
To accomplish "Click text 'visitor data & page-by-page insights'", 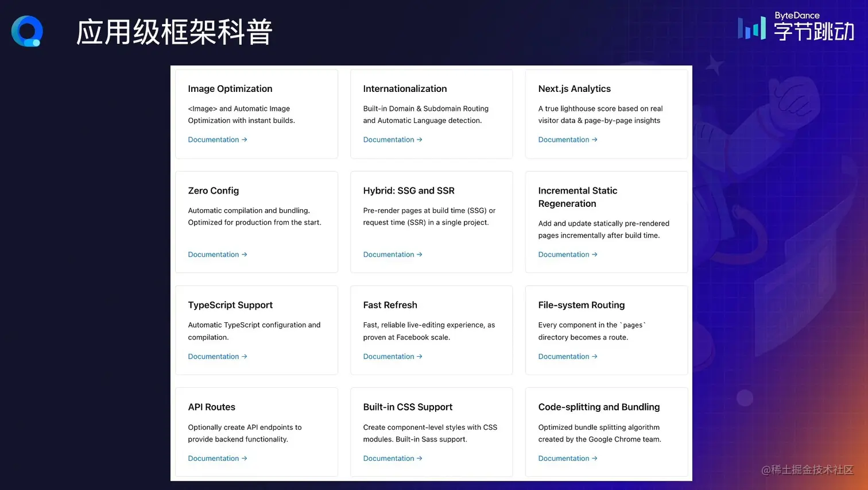I will [599, 121].
